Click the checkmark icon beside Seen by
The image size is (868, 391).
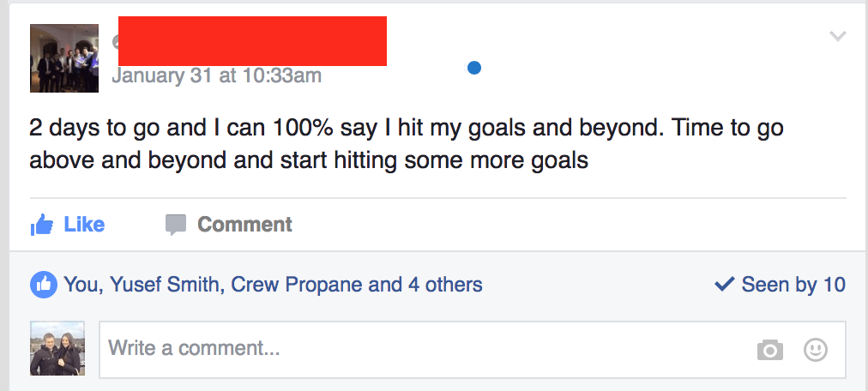point(724,284)
